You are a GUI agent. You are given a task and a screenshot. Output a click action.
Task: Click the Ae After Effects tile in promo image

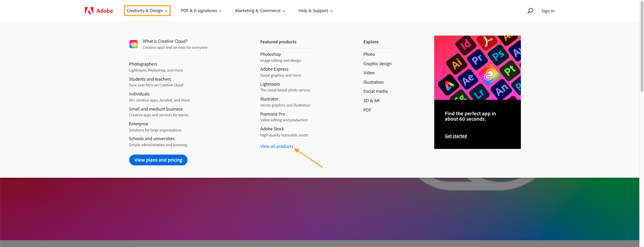(x=468, y=79)
